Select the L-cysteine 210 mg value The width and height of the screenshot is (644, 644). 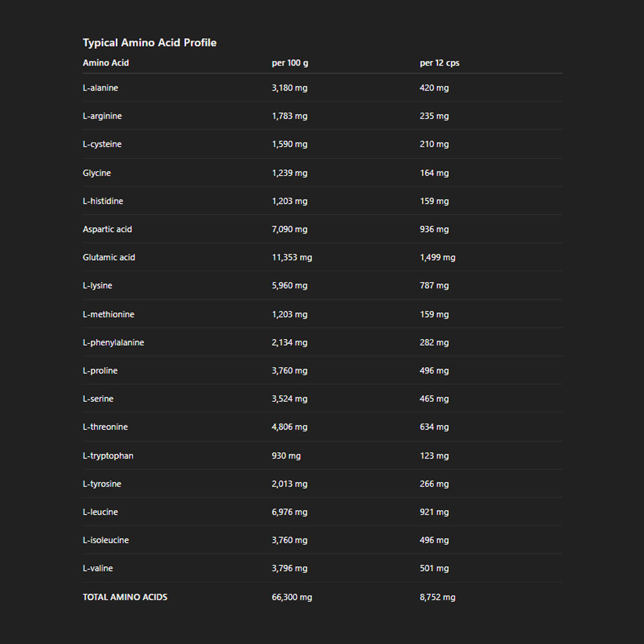point(434,144)
